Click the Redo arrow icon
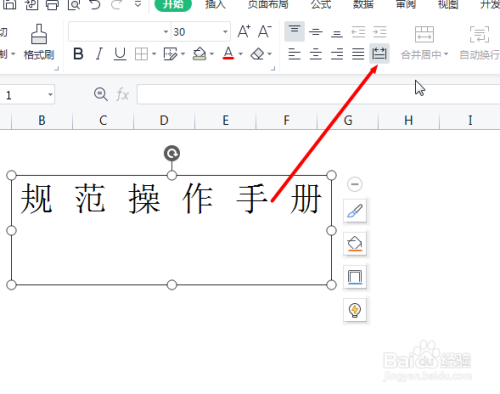The height and width of the screenshot is (394, 500). tap(116, 4)
